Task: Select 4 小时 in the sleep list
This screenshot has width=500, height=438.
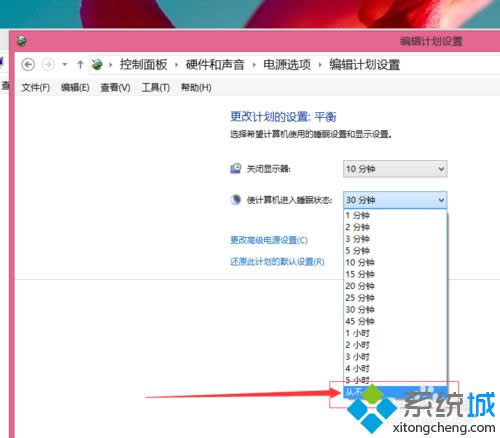Action: 395,368
